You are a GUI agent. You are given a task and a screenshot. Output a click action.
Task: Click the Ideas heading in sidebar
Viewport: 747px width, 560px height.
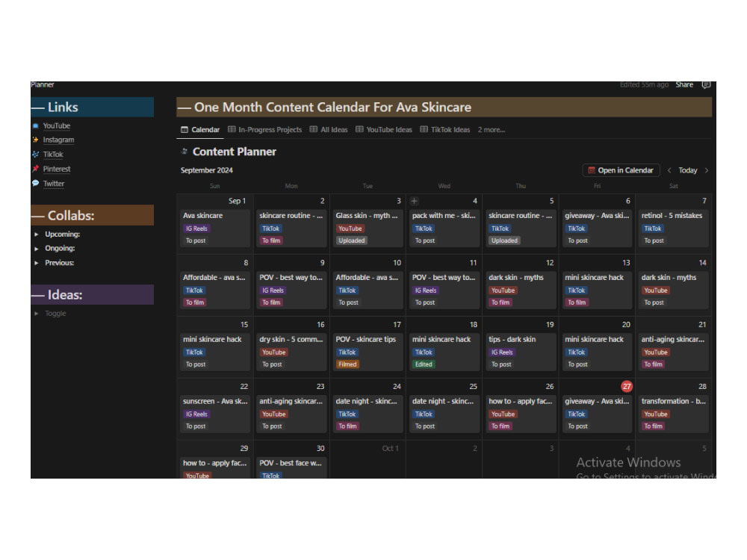65,295
